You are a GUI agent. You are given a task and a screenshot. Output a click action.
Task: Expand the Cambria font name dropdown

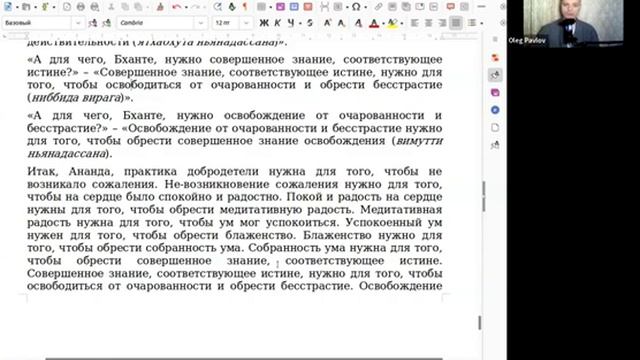(201, 23)
